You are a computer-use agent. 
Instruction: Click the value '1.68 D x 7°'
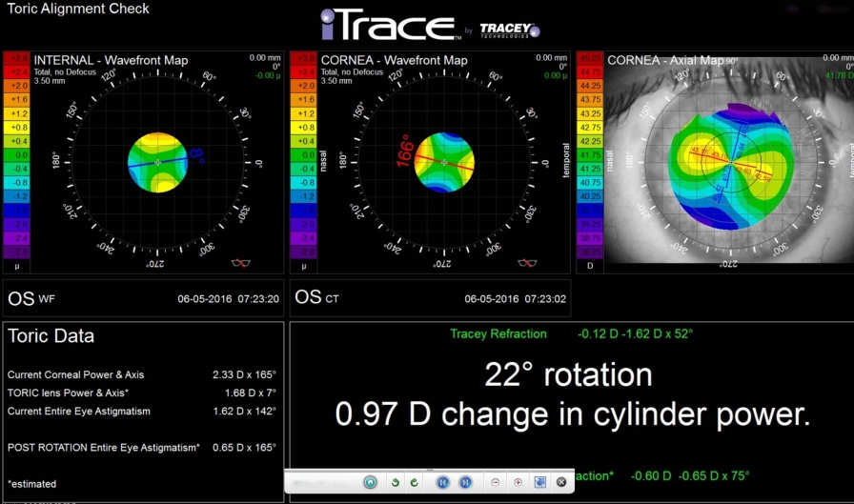click(251, 393)
